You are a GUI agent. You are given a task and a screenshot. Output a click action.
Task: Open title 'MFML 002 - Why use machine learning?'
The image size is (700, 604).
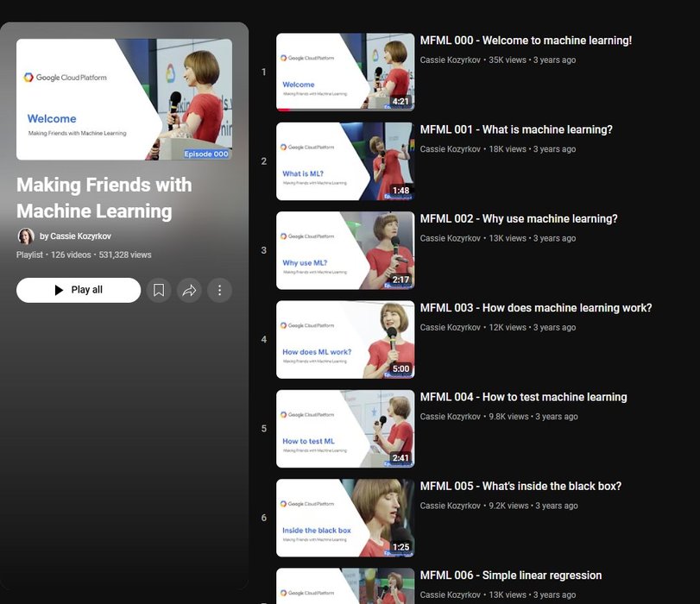click(519, 219)
